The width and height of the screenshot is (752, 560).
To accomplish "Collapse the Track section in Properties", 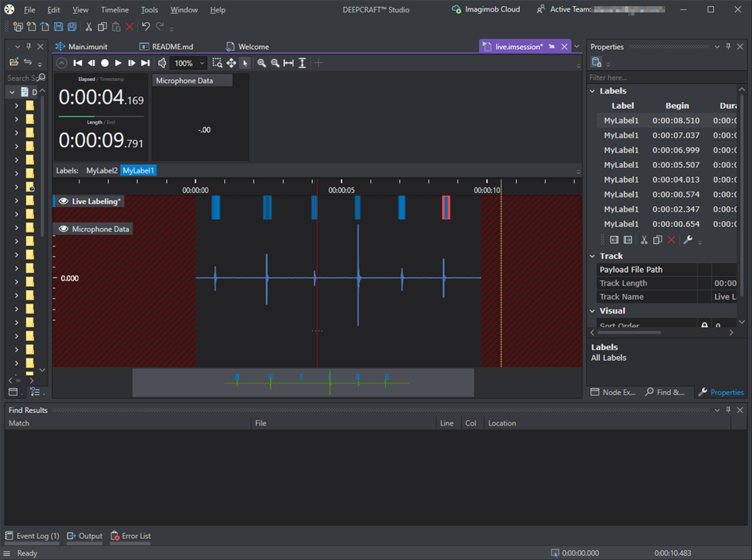I will coord(592,256).
